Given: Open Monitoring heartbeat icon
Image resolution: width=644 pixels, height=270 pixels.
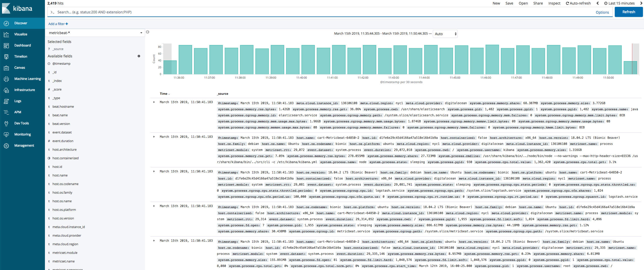Looking at the screenshot, I should 6,134.
